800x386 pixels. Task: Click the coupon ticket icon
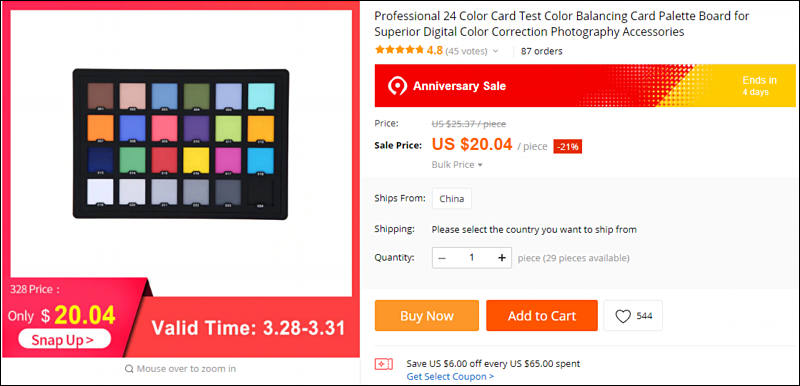click(x=384, y=364)
